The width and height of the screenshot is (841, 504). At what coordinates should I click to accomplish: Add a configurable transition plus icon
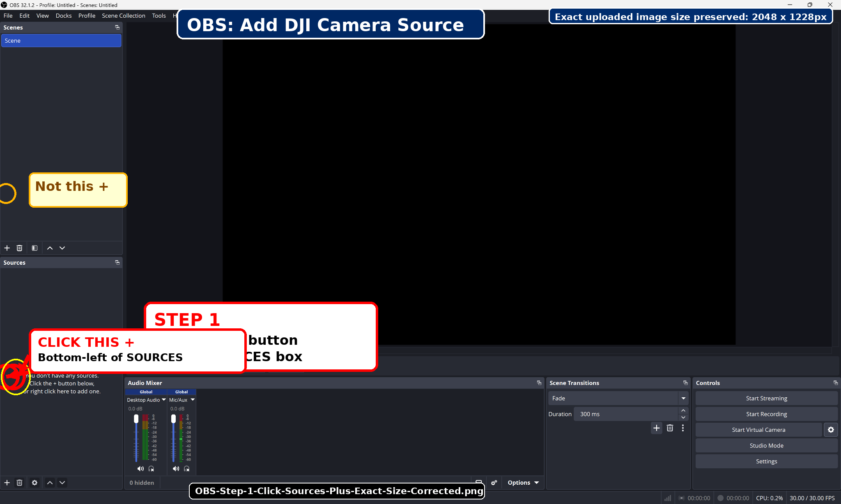pyautogui.click(x=657, y=428)
